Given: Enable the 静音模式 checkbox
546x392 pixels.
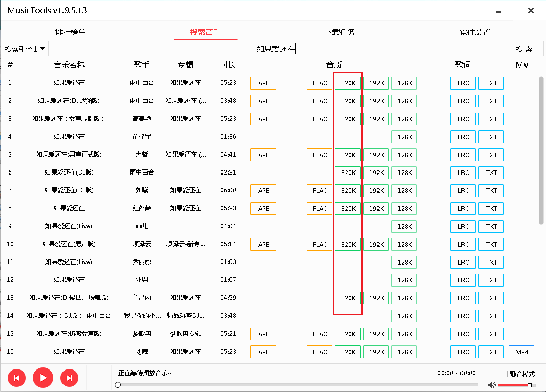Looking at the screenshot, I should 504,374.
